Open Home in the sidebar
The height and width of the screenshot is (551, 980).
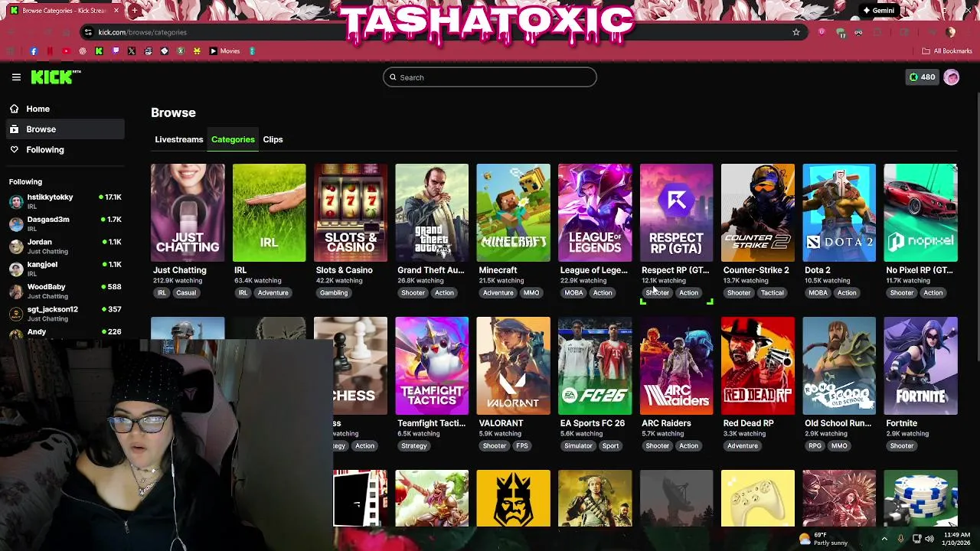[64, 109]
